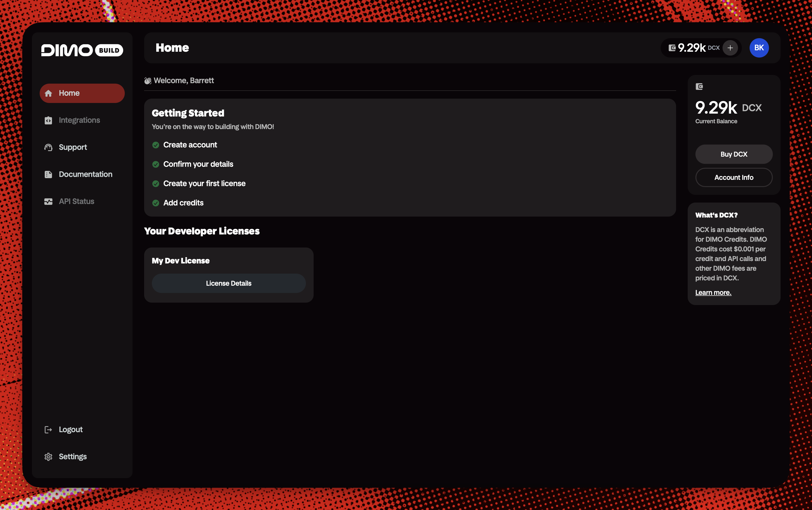Follow the Learn more link
The image size is (812, 510).
point(713,292)
